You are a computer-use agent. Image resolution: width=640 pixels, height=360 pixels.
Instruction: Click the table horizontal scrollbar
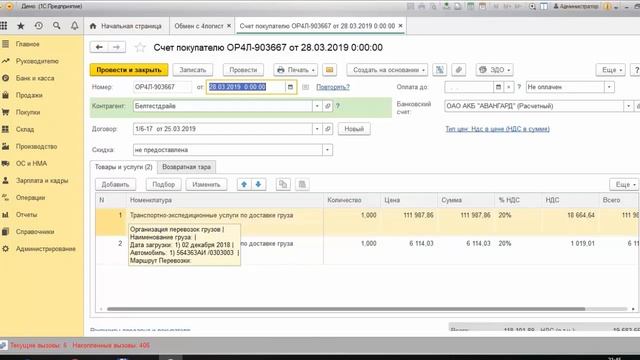(x=346, y=309)
